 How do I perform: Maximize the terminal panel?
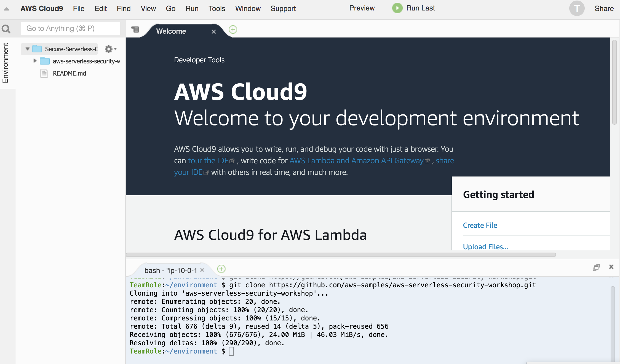pyautogui.click(x=596, y=267)
